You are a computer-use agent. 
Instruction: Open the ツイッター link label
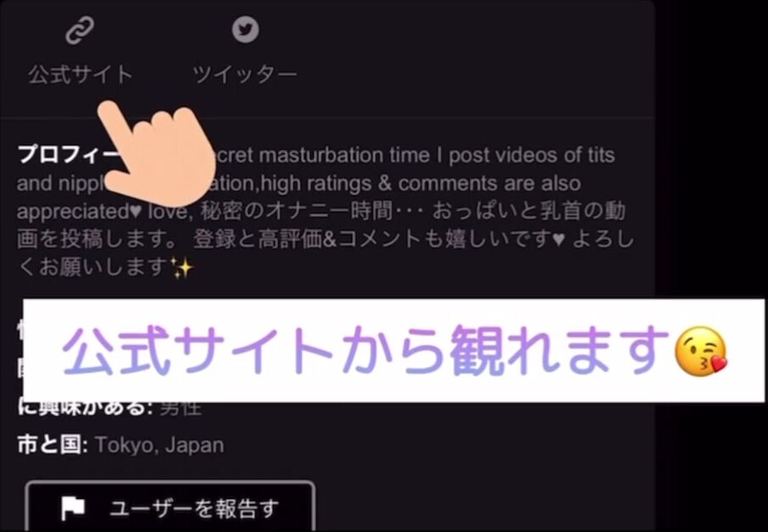tap(245, 75)
